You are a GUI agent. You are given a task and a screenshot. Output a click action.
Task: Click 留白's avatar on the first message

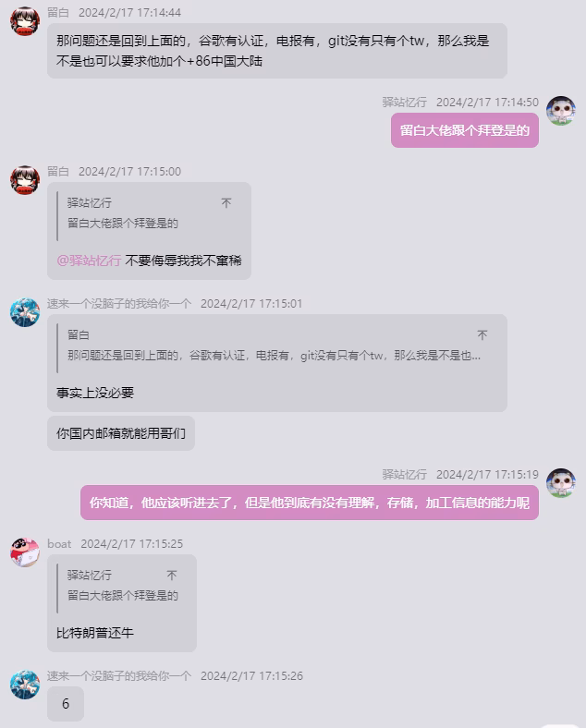(25, 21)
